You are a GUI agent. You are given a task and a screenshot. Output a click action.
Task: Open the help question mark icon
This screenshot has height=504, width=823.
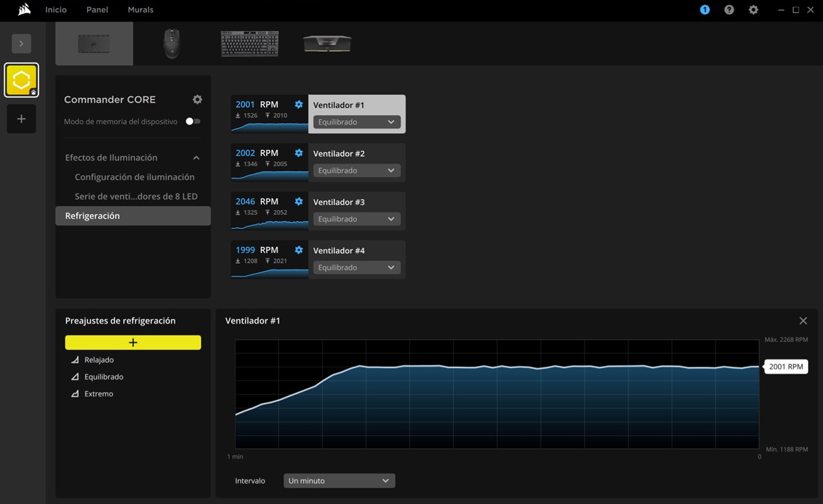(729, 10)
